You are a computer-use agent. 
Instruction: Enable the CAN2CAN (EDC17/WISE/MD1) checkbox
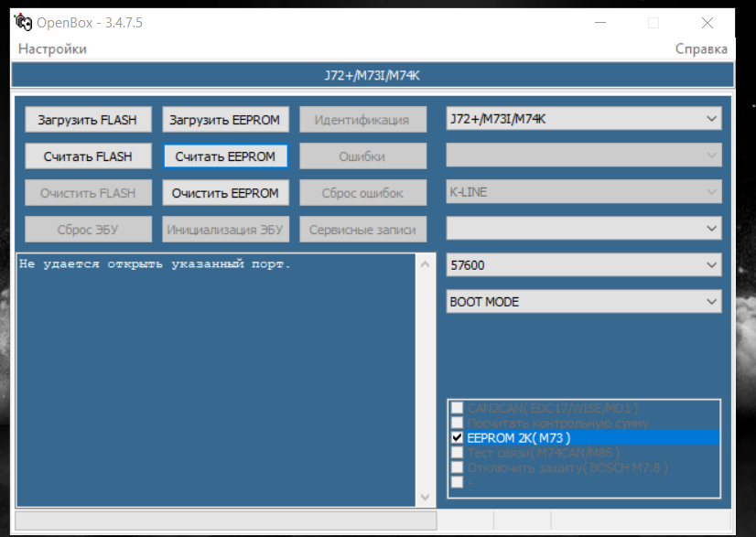[x=458, y=409]
